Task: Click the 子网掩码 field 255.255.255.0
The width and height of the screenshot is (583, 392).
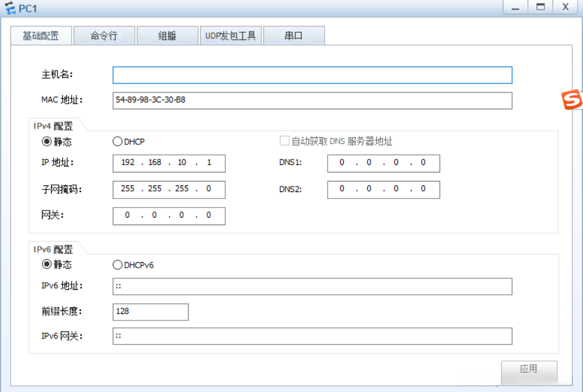Action: [169, 189]
